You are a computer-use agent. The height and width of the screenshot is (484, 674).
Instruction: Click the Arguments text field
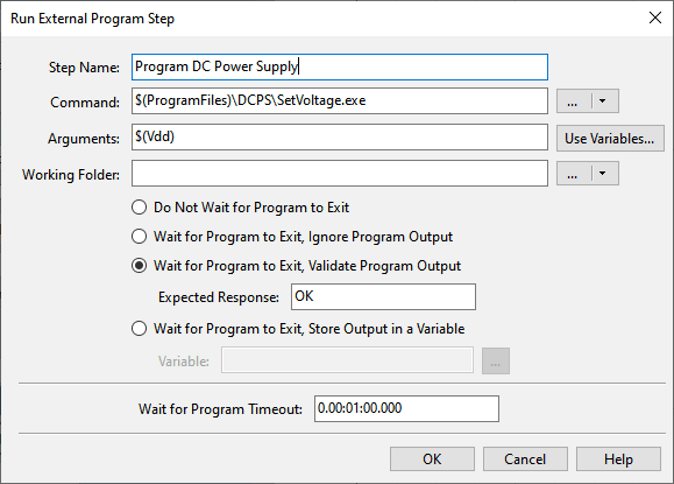point(339,138)
